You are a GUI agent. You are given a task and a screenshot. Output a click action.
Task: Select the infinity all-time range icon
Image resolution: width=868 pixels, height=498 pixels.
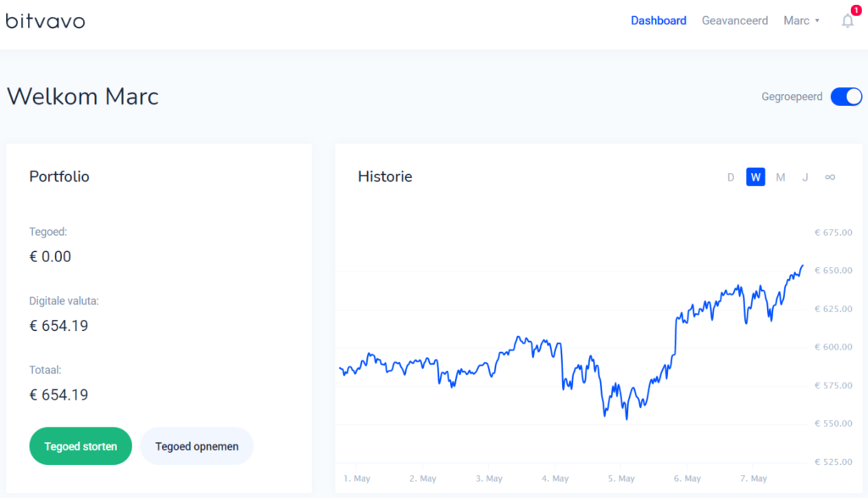(x=830, y=176)
